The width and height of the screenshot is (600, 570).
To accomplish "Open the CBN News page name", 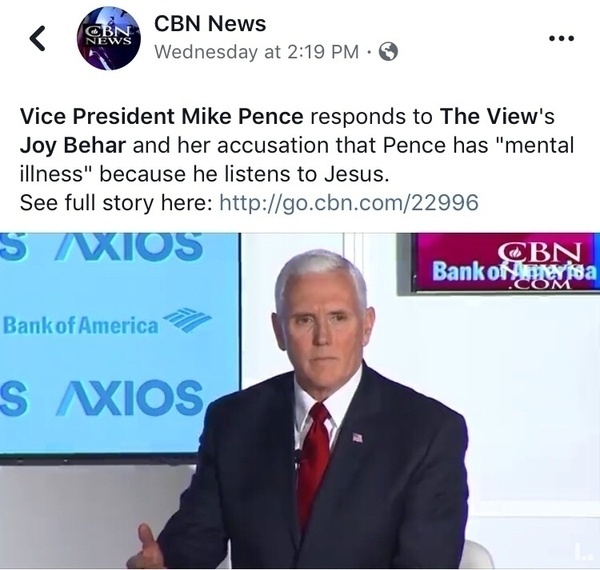I will tap(210, 24).
